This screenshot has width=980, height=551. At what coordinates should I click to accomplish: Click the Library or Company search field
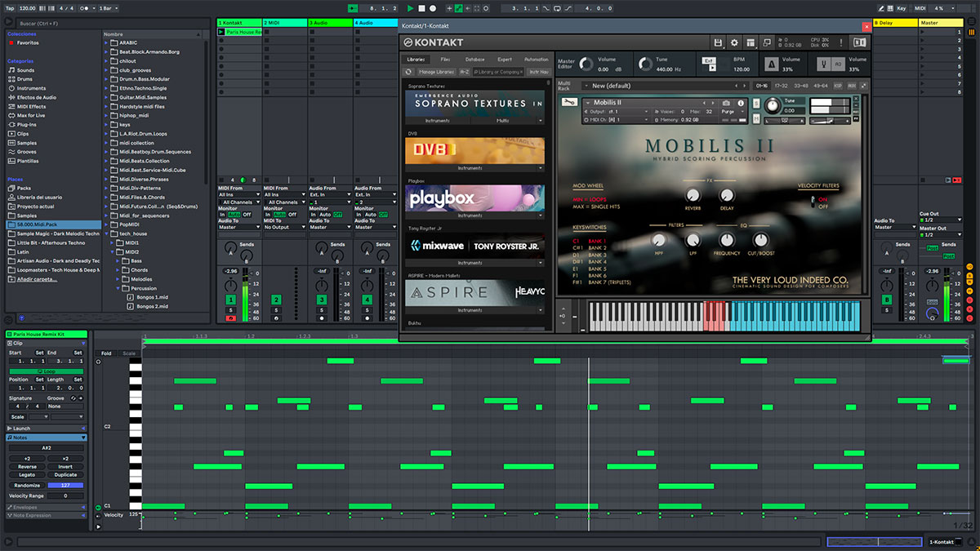(499, 72)
